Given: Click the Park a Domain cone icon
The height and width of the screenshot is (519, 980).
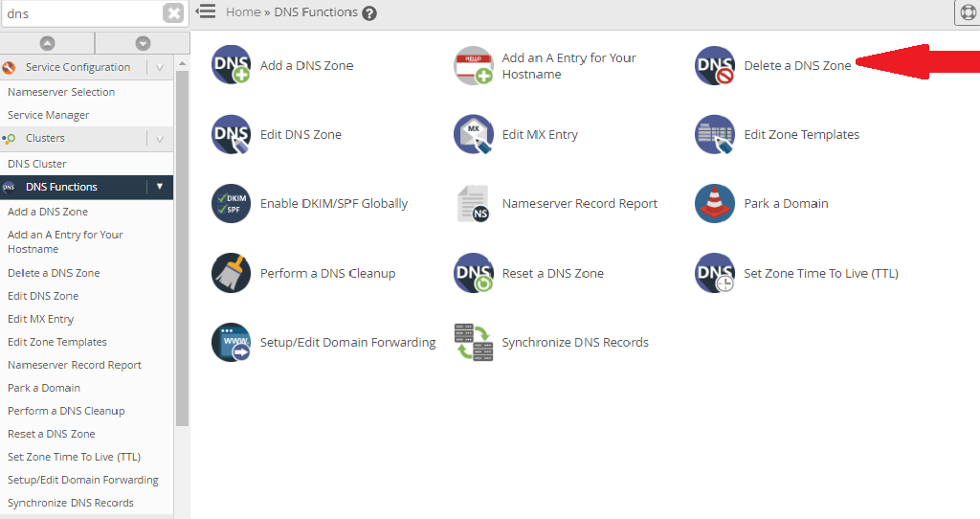Looking at the screenshot, I should (715, 204).
